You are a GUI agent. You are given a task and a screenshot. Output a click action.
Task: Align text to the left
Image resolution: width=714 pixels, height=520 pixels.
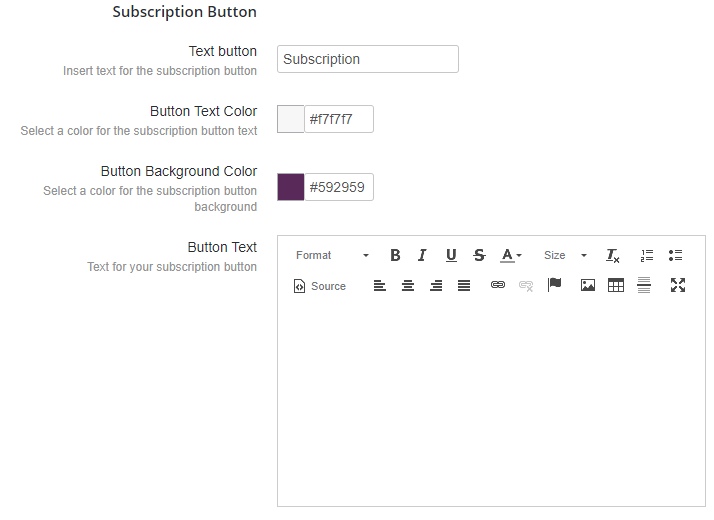click(x=380, y=285)
